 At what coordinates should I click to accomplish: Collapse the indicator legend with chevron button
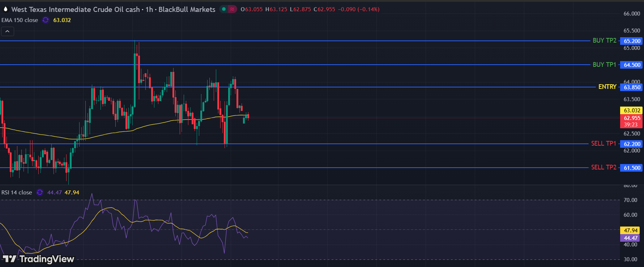(8, 31)
